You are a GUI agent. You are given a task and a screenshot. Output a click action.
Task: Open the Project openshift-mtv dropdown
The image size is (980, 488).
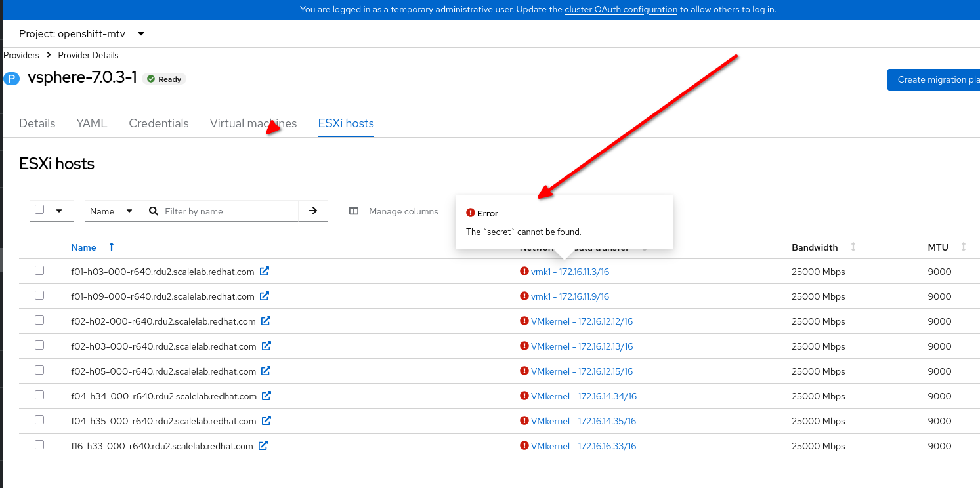pos(82,33)
